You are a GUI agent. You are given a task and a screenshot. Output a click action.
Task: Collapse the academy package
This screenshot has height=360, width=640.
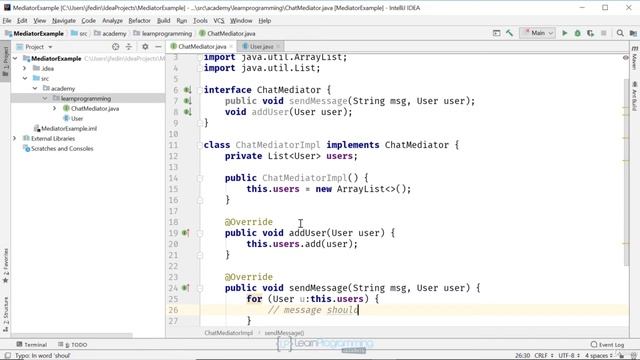[35, 88]
